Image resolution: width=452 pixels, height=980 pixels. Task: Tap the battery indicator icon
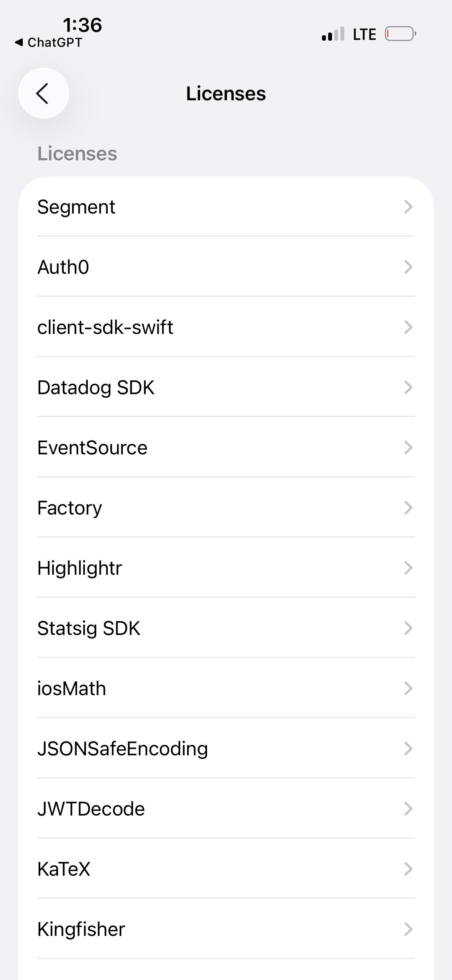pos(401,34)
